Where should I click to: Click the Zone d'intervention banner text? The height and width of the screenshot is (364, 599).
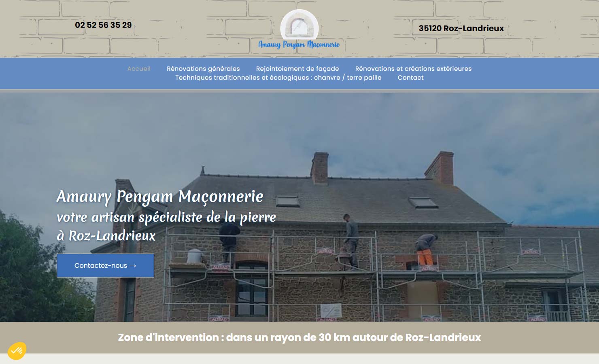click(299, 337)
